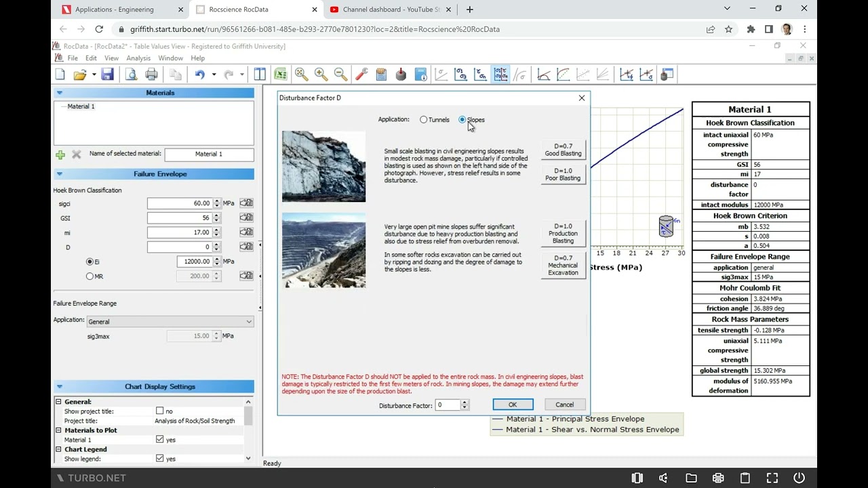Collapse Materials to Plot tree group

pyautogui.click(x=58, y=430)
